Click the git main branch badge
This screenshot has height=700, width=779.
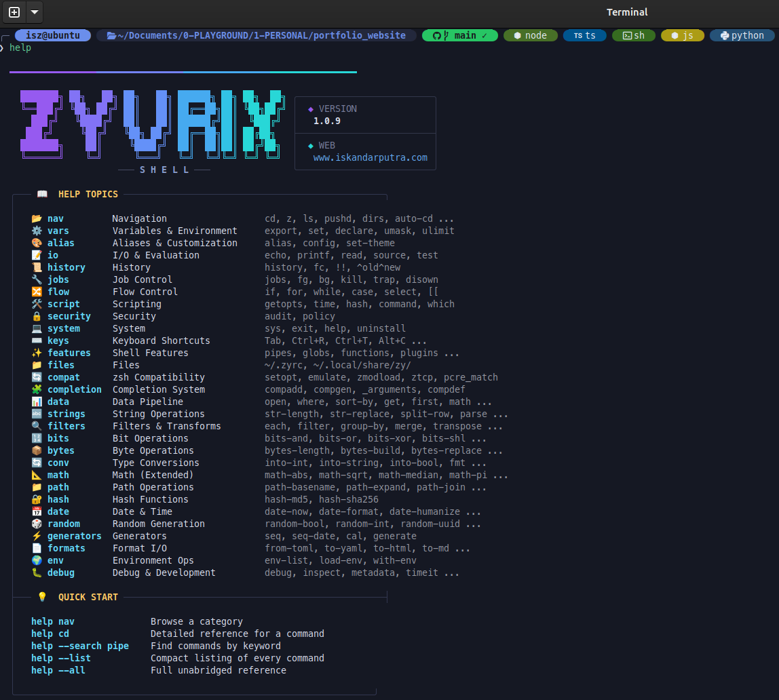pyautogui.click(x=459, y=35)
